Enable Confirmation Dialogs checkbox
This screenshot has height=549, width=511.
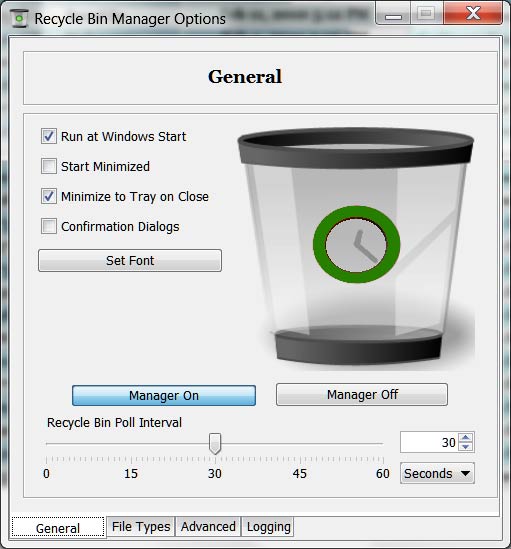49,226
